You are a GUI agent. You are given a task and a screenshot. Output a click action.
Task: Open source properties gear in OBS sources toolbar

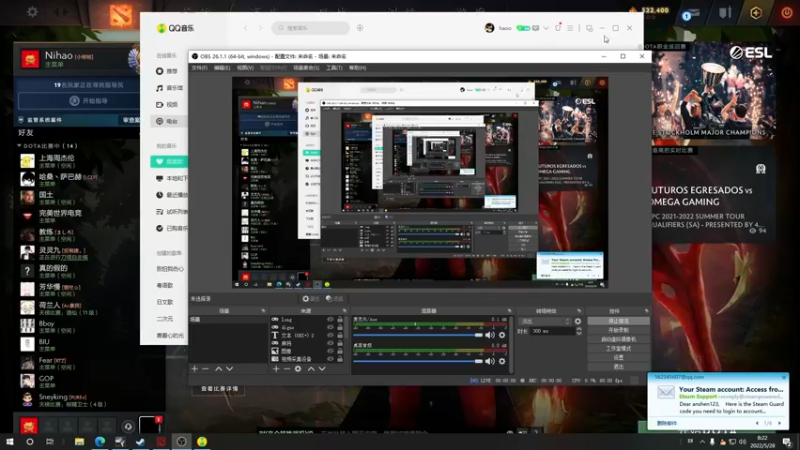298,369
